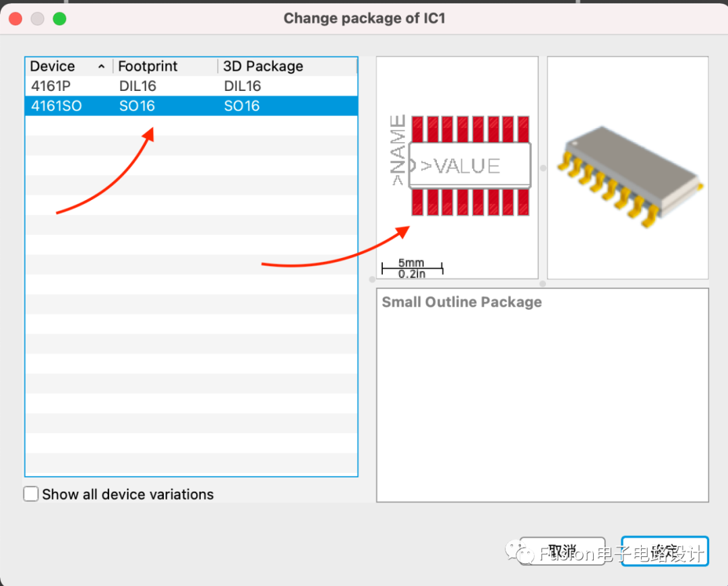Click the splitter handle between the two previews
The image size is (728, 586).
(x=543, y=168)
